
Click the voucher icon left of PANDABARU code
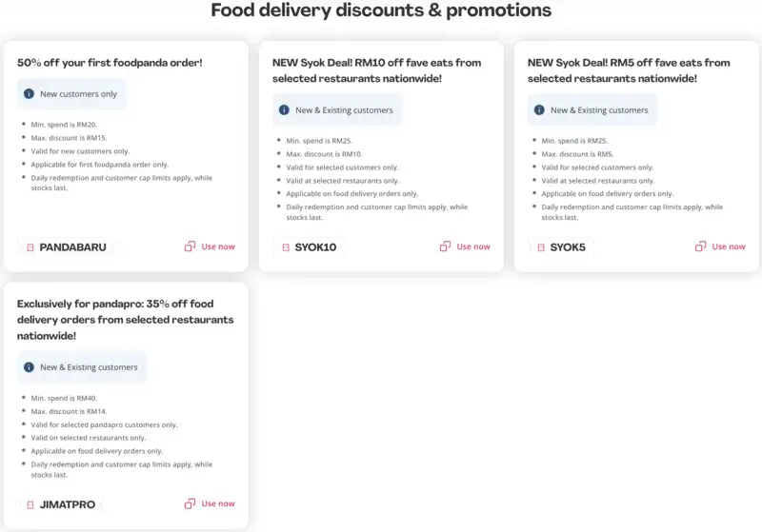[30, 247]
